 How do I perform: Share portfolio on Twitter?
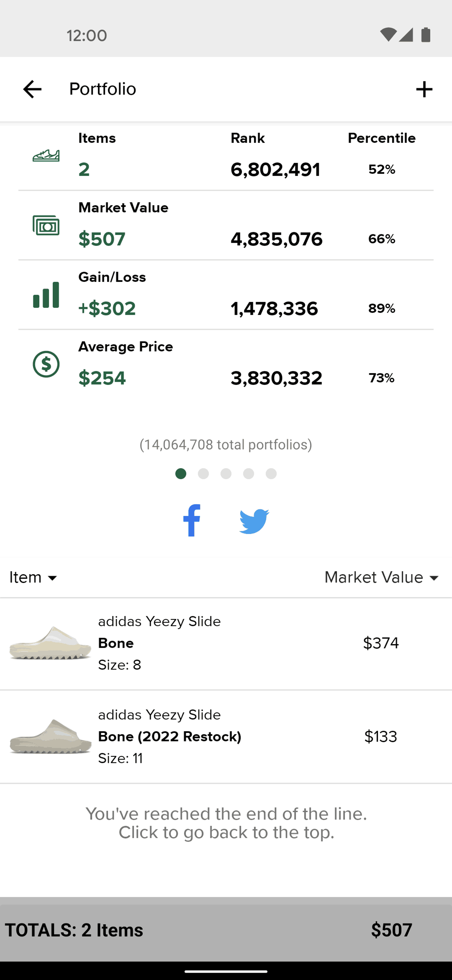coord(254,521)
